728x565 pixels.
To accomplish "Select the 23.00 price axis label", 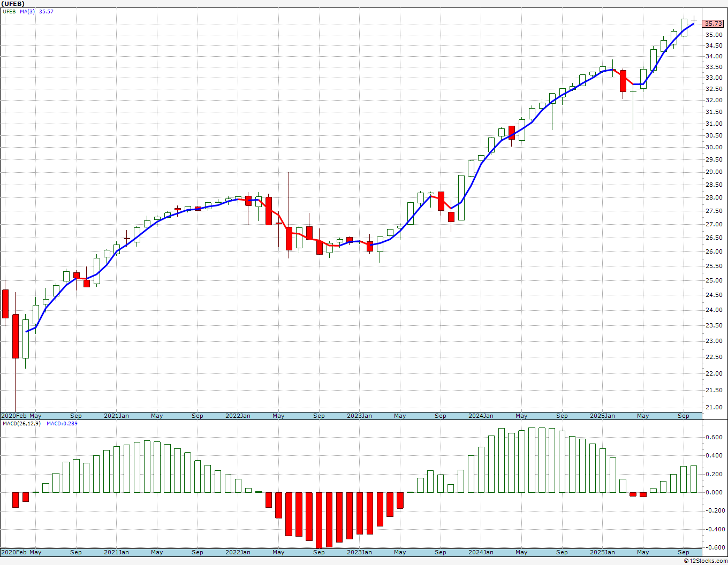I will (713, 341).
